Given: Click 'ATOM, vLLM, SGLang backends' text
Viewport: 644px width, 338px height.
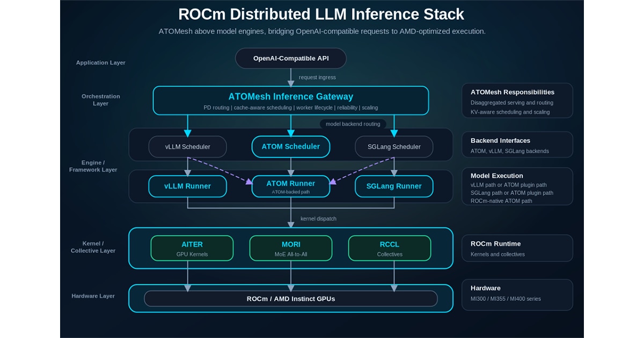Looking at the screenshot, I should click(510, 151).
